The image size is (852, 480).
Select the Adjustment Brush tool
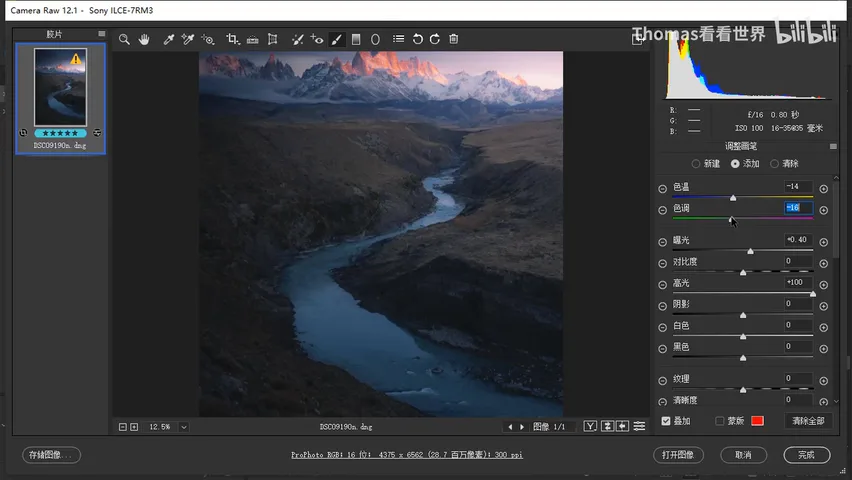coord(336,39)
